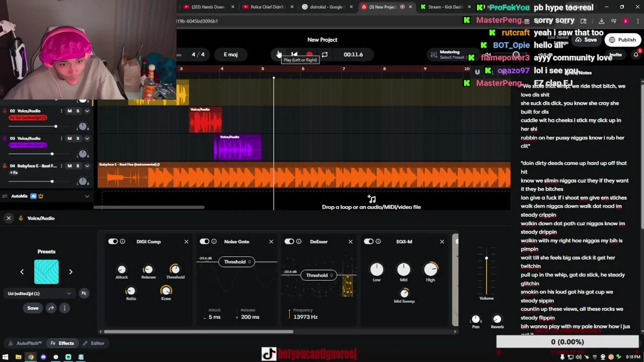644x362 pixels.
Task: Toggle the DeEsser effect on/off
Action: click(x=289, y=242)
